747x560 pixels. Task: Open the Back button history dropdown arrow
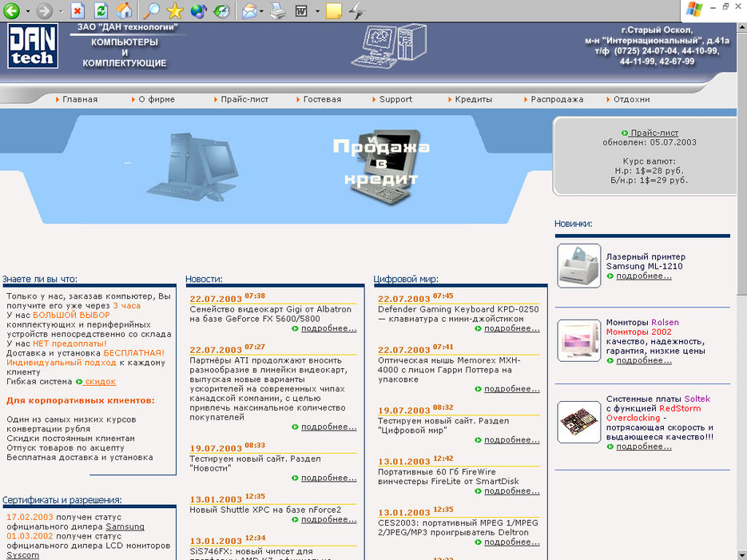click(28, 10)
